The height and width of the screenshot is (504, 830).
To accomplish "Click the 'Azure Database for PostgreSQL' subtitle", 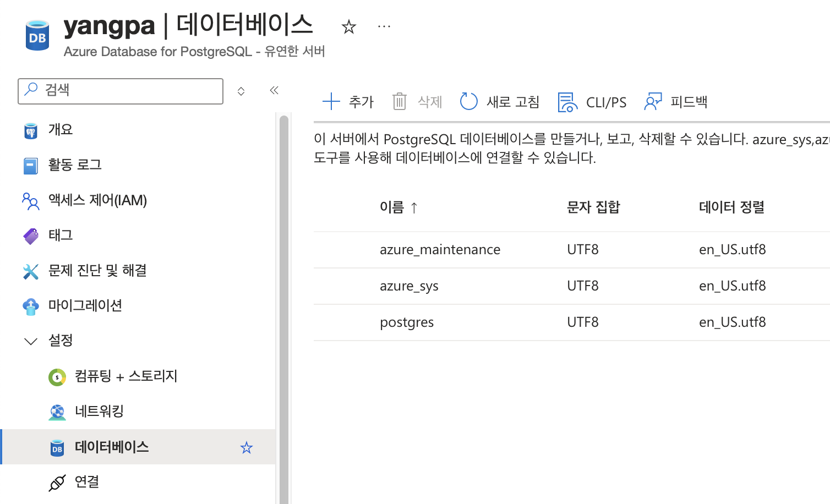I will (x=194, y=52).
